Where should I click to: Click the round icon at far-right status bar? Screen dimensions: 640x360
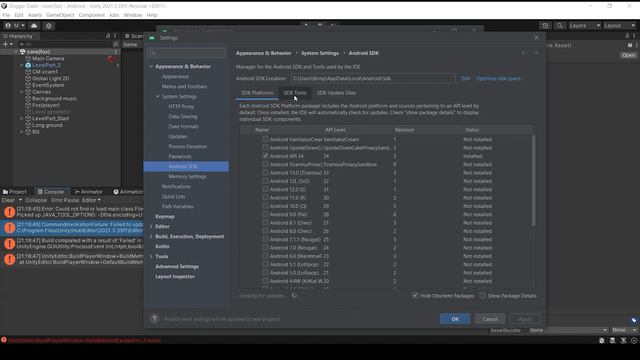(x=634, y=340)
